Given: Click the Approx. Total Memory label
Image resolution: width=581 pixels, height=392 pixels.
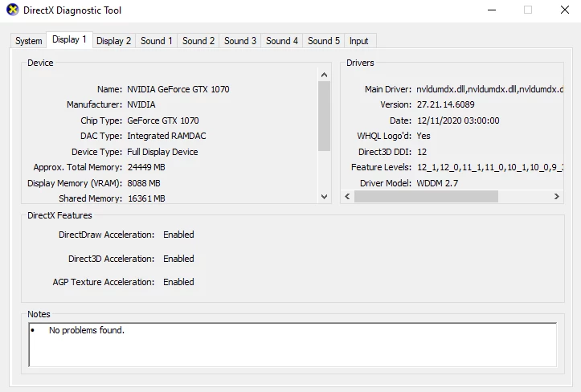Looking at the screenshot, I should pos(77,167).
